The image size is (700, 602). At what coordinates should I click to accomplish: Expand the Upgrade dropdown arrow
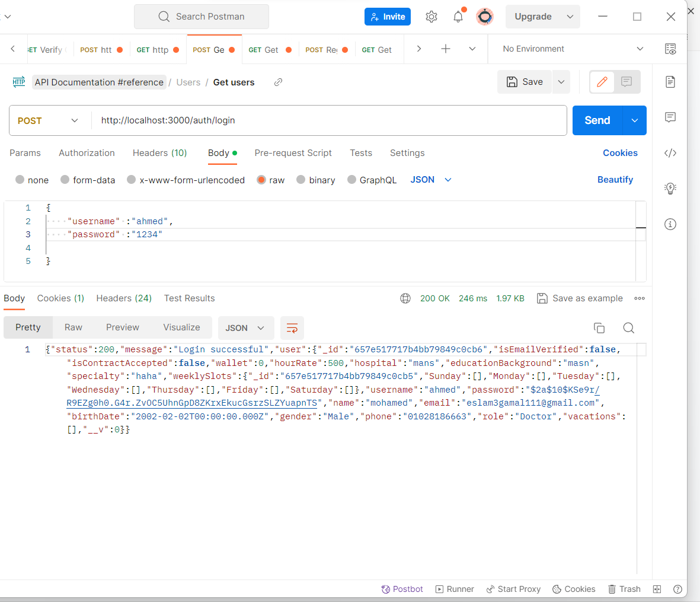point(570,17)
